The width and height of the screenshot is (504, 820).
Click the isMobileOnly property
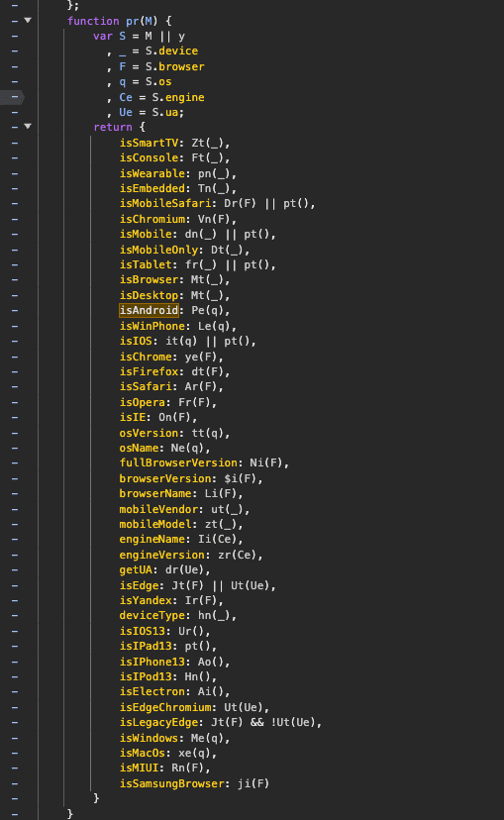(x=158, y=250)
